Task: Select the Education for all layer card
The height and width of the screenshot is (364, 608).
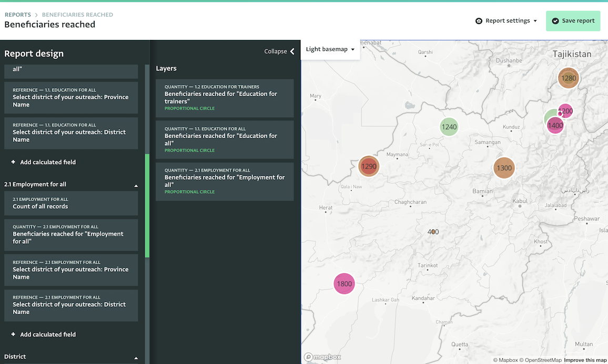Action: pos(225,140)
